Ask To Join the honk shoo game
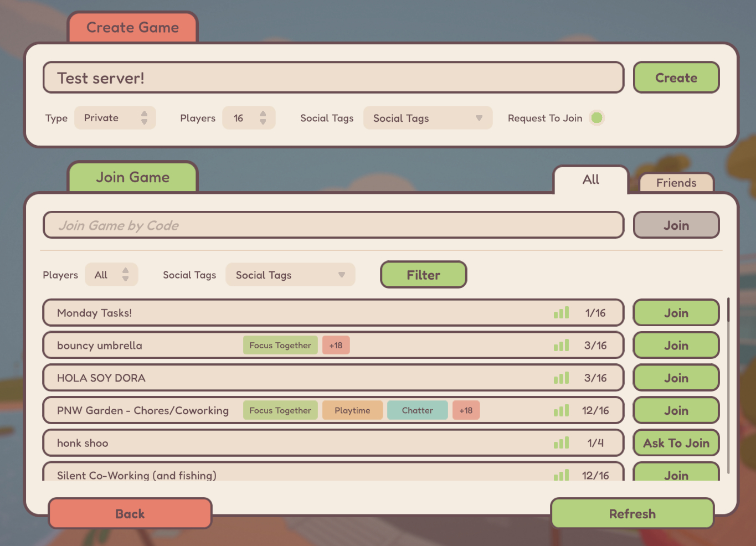Screen dimensions: 756x546 click(676, 443)
